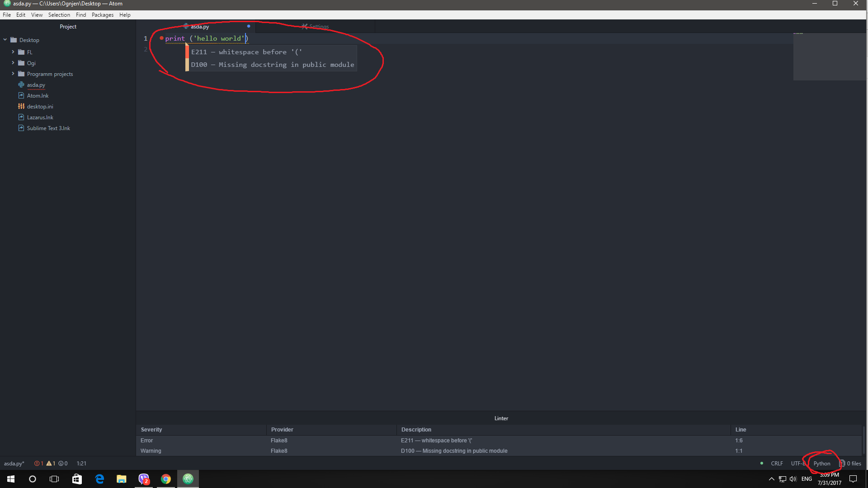Open the Packages menu
Viewport: 868px width, 488px height.
(x=103, y=14)
